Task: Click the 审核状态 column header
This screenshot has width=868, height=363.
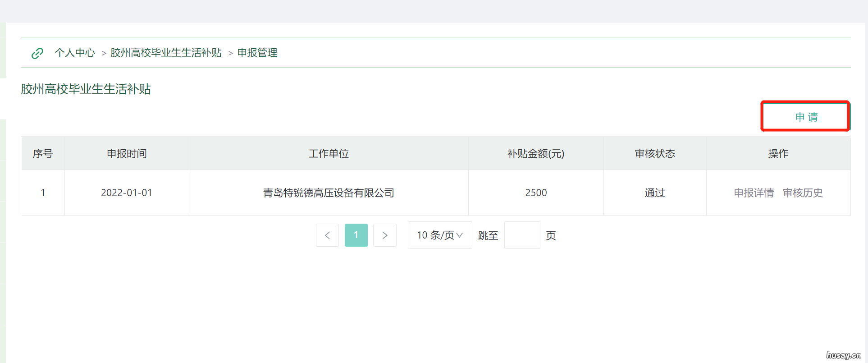Action: tap(654, 154)
